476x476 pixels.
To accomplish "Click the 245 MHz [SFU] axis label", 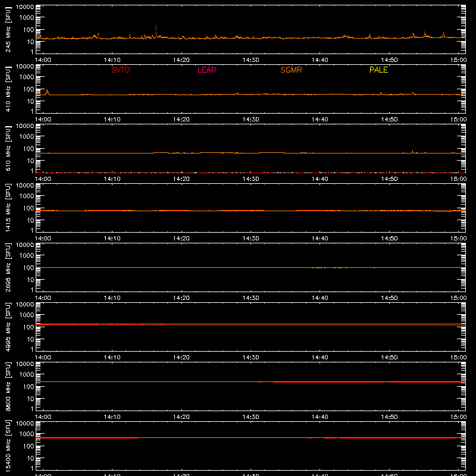I will point(8,29).
